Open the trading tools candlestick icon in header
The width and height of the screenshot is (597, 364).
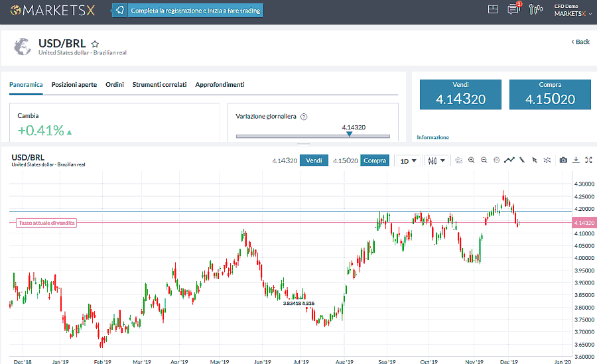[535, 9]
